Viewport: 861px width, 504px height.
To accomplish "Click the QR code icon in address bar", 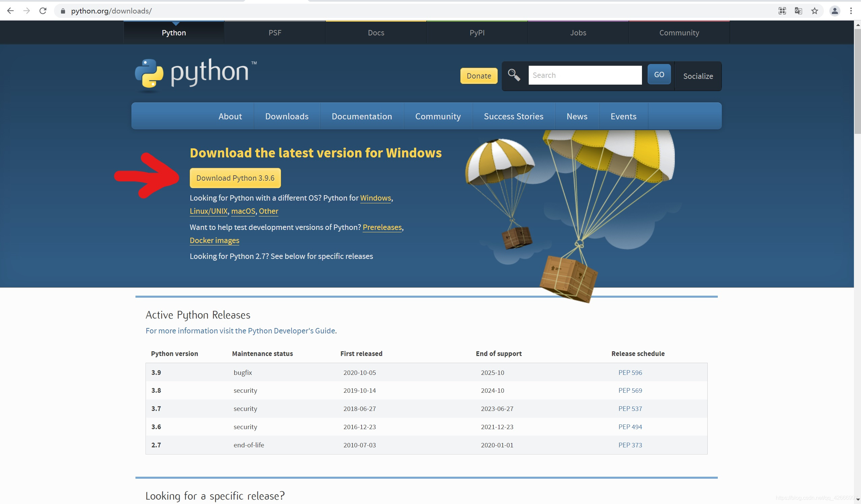I will 782,11.
